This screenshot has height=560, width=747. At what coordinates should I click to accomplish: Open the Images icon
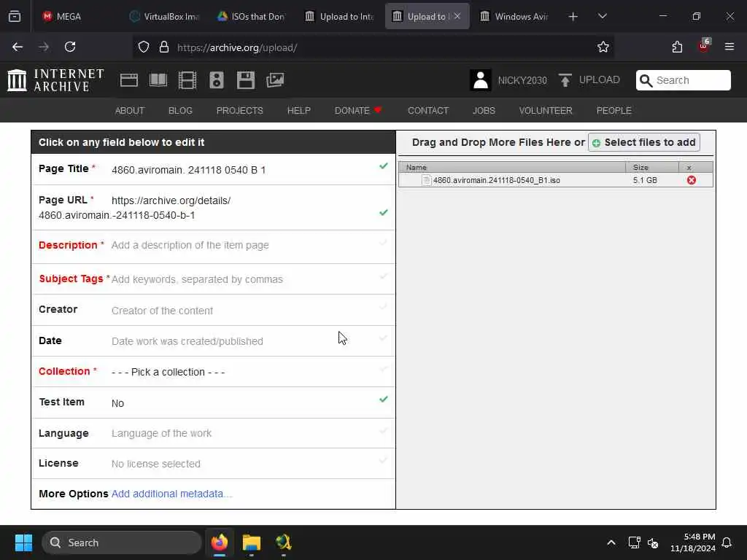coord(275,80)
